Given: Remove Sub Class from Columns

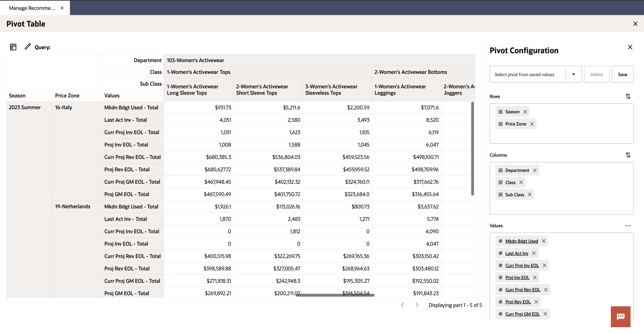Looking at the screenshot, I should 530,195.
